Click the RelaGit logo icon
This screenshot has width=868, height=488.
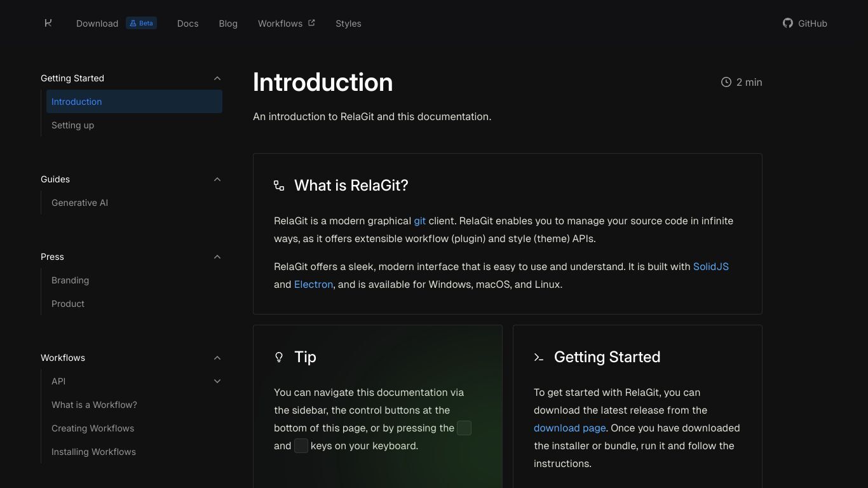[48, 23]
